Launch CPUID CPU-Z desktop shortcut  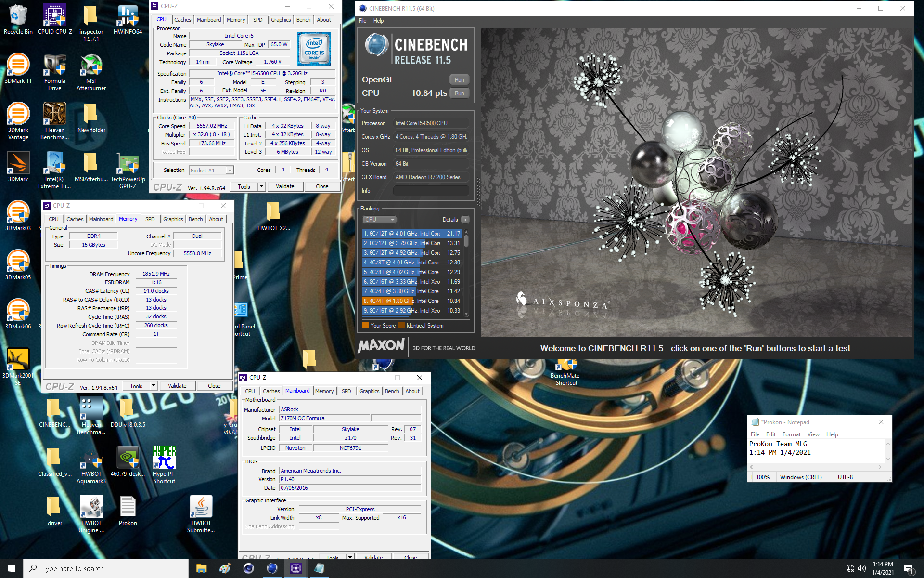pos(55,20)
